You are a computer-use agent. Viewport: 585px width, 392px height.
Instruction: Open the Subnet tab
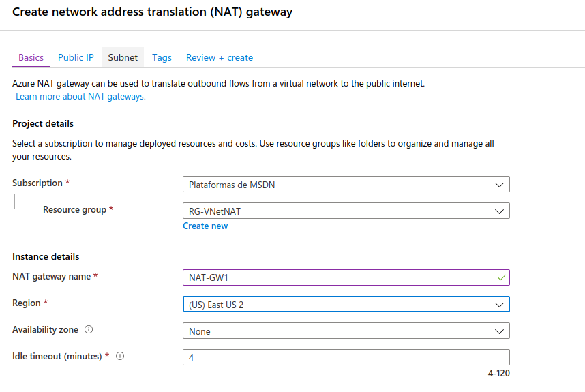123,58
